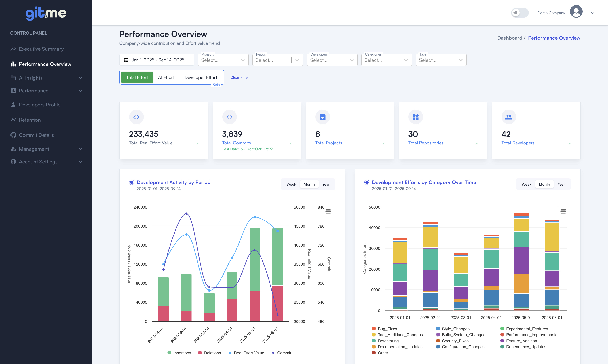Viewport: 608px width, 364px height.
Task: Toggle dark mode switch
Action: [520, 12]
